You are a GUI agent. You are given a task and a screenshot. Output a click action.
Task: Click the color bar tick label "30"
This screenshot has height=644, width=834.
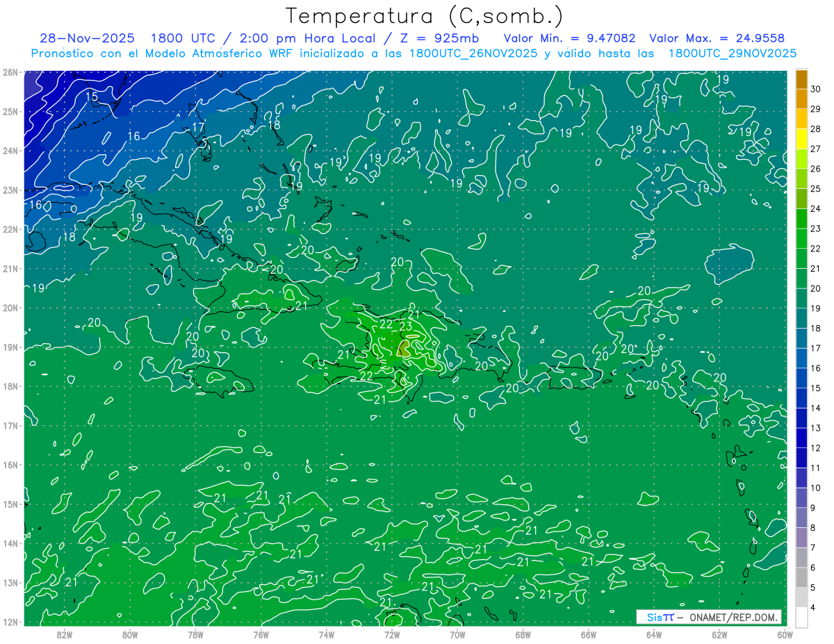tap(816, 89)
